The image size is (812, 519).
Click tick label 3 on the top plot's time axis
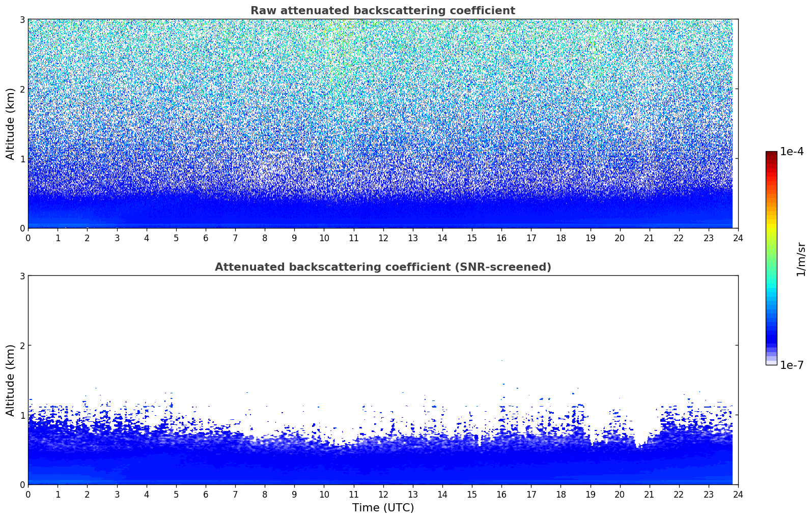pyautogui.click(x=117, y=238)
